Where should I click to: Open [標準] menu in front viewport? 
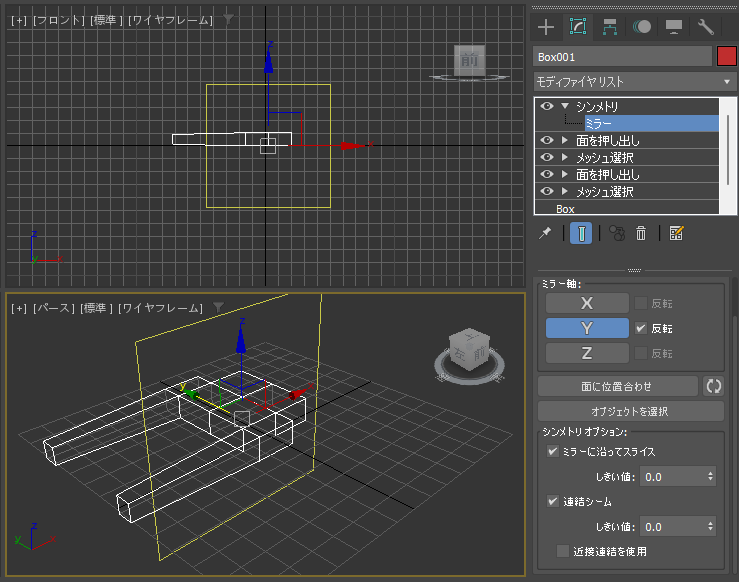pos(106,20)
